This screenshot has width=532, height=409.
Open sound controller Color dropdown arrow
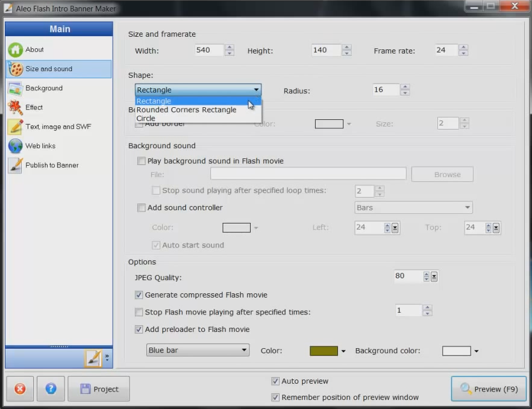[x=256, y=228]
